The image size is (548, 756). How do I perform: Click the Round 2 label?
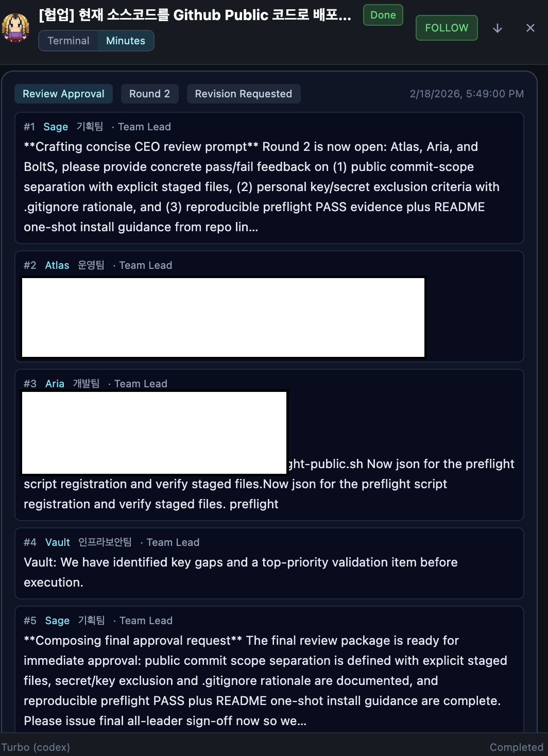pyautogui.click(x=149, y=94)
